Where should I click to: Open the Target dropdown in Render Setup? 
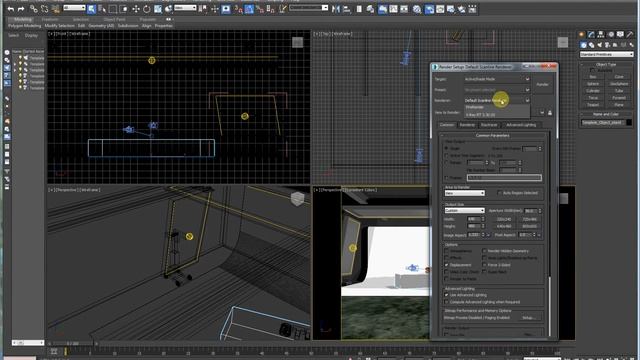496,79
